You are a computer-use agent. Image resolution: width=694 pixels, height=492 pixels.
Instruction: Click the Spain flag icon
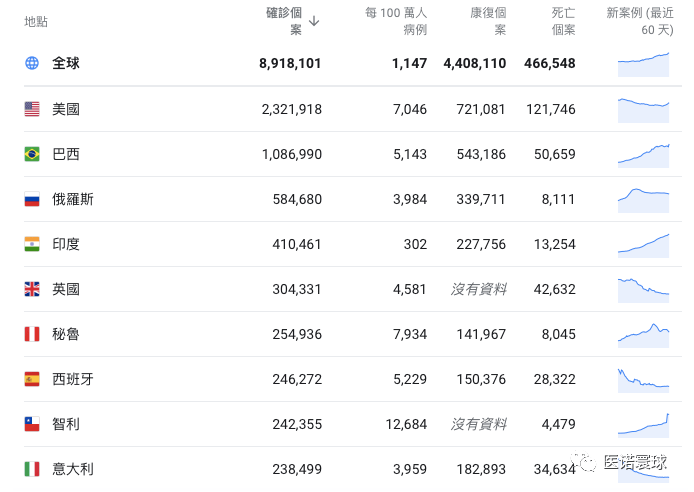pos(32,379)
